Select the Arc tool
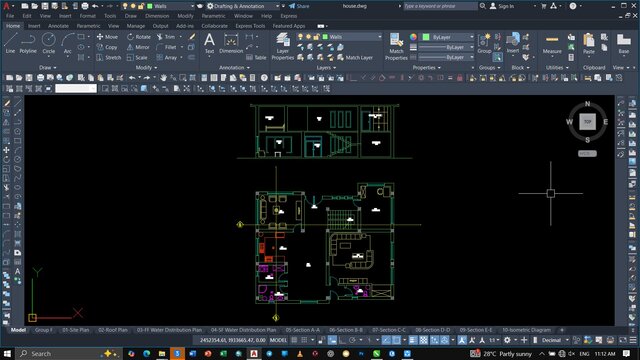 (x=67, y=43)
